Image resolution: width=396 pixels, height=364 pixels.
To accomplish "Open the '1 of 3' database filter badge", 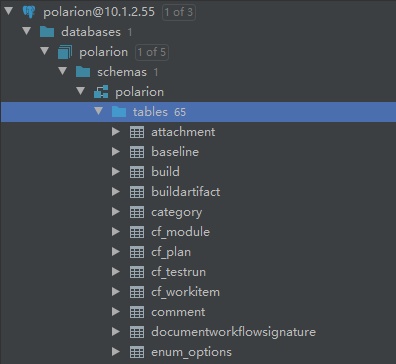I will 179,12.
